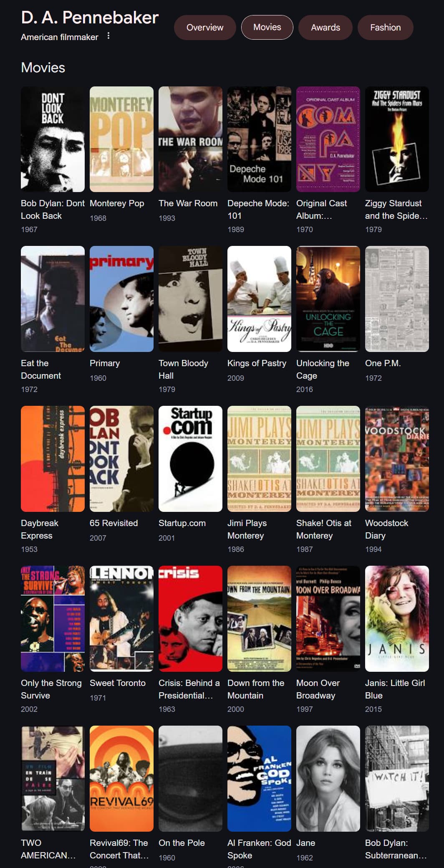Image resolution: width=444 pixels, height=868 pixels.
Task: Open the 'On the Pole' title link
Action: (x=182, y=843)
